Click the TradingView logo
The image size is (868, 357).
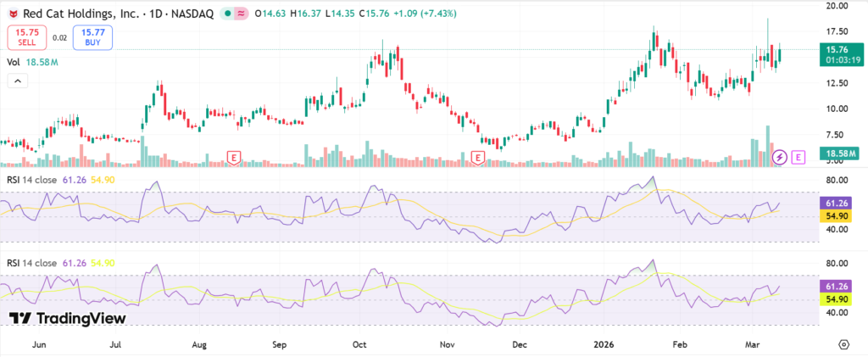68,318
